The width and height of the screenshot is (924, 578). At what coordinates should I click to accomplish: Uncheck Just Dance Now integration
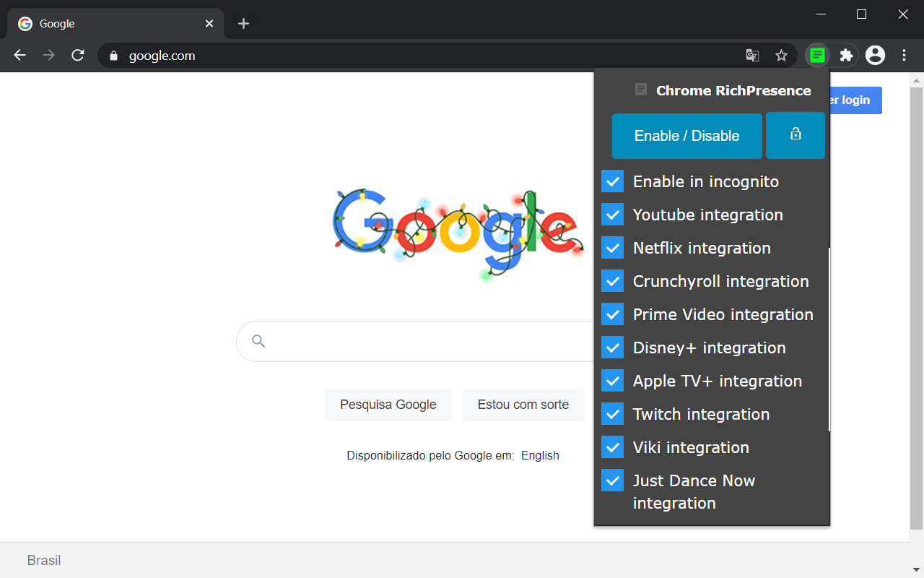(x=612, y=480)
